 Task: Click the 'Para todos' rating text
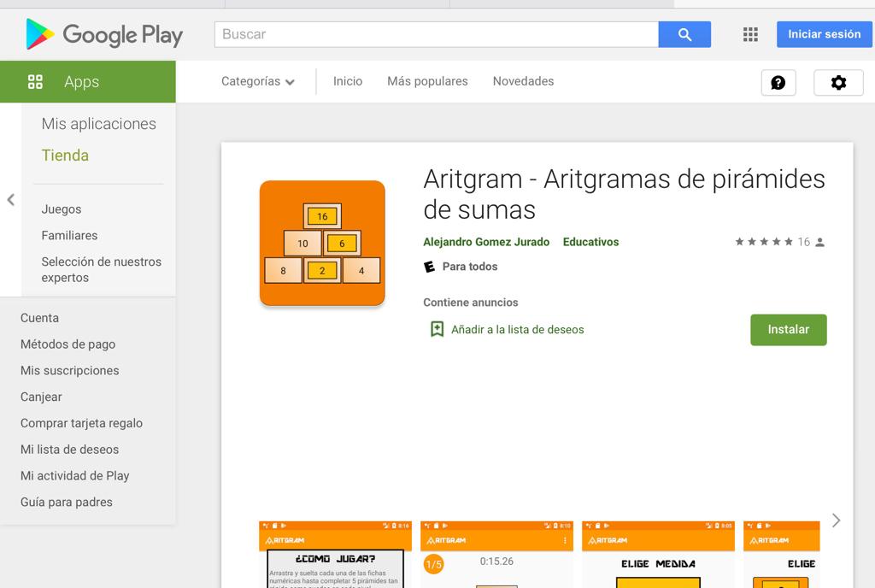coord(470,267)
